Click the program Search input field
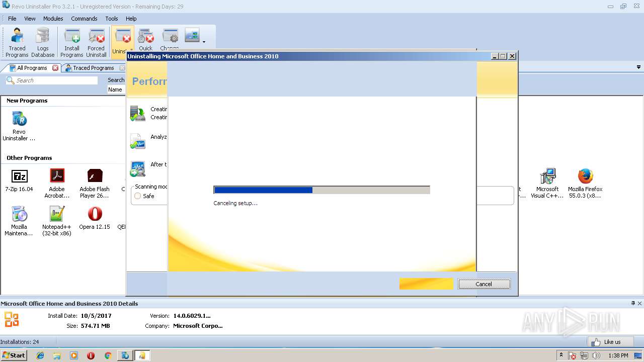Image resolution: width=644 pixels, height=362 pixels. [52, 80]
